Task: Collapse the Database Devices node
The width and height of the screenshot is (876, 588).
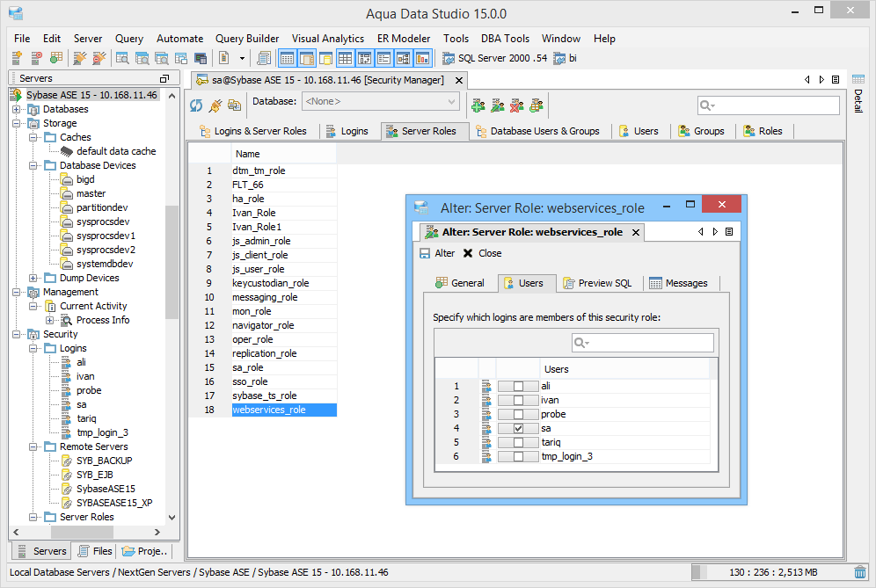Action: (33, 166)
